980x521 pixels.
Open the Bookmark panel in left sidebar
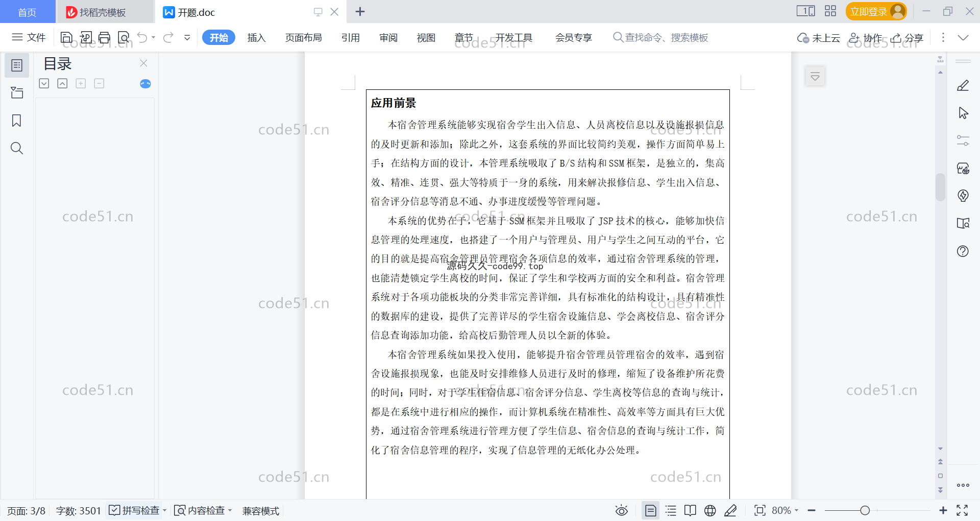pyautogui.click(x=17, y=121)
